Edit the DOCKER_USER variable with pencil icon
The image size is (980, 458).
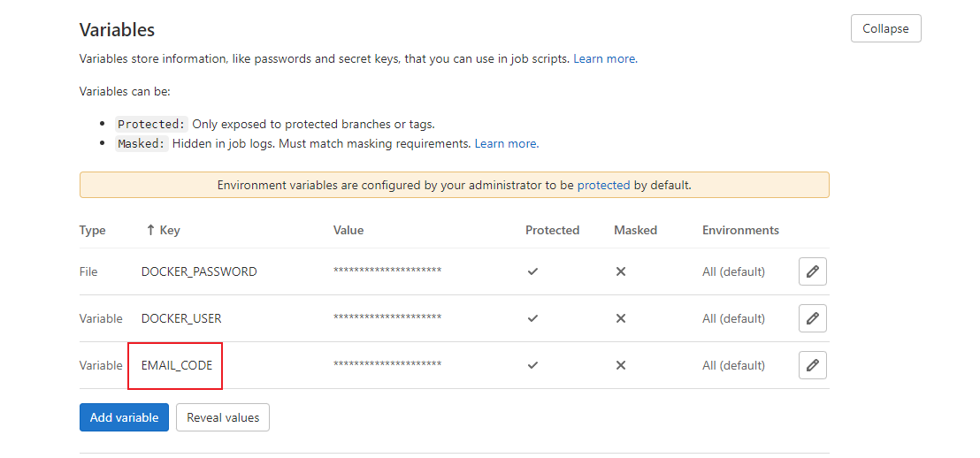click(x=812, y=318)
